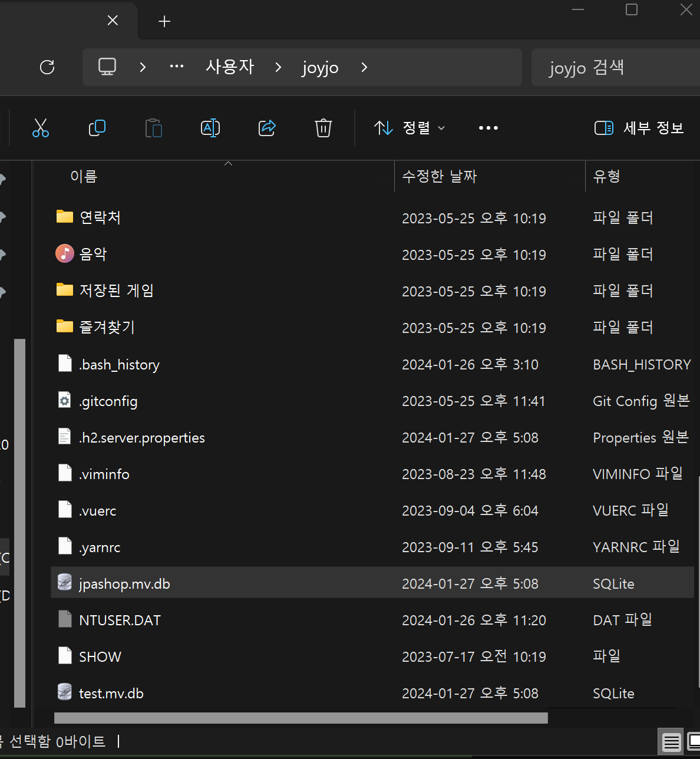
Task: Select the file name .vuerc
Action: (98, 511)
